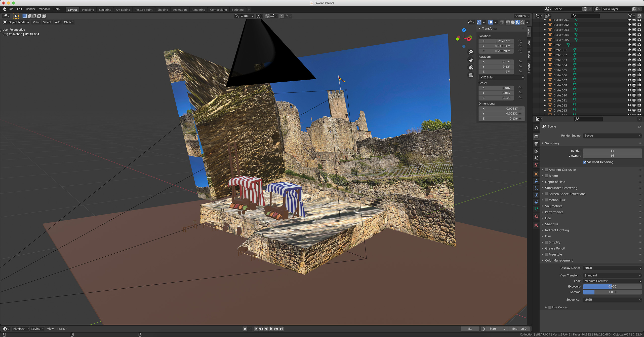Play the animation forward

tap(271, 329)
